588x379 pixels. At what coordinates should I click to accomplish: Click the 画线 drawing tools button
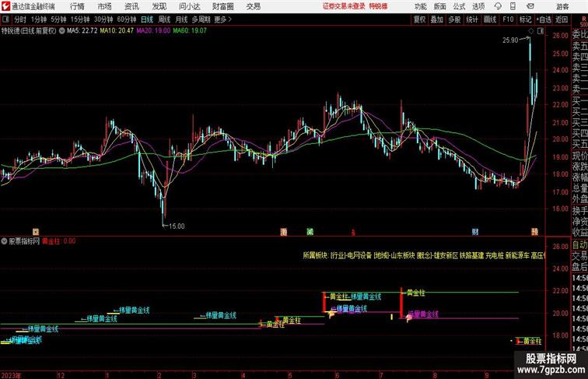490,19
